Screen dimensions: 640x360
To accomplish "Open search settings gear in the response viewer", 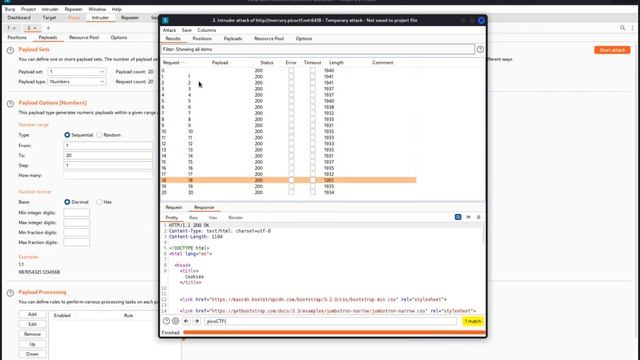I will coord(176,321).
